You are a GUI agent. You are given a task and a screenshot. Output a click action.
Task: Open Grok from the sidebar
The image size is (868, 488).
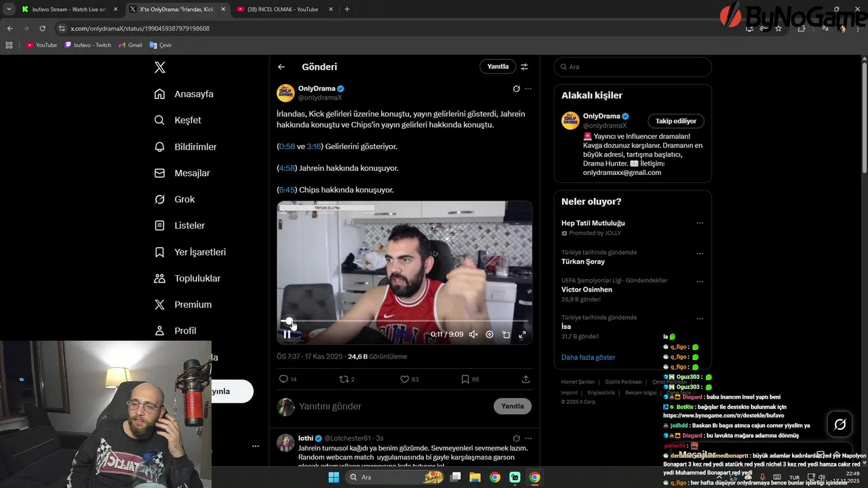(x=174, y=199)
